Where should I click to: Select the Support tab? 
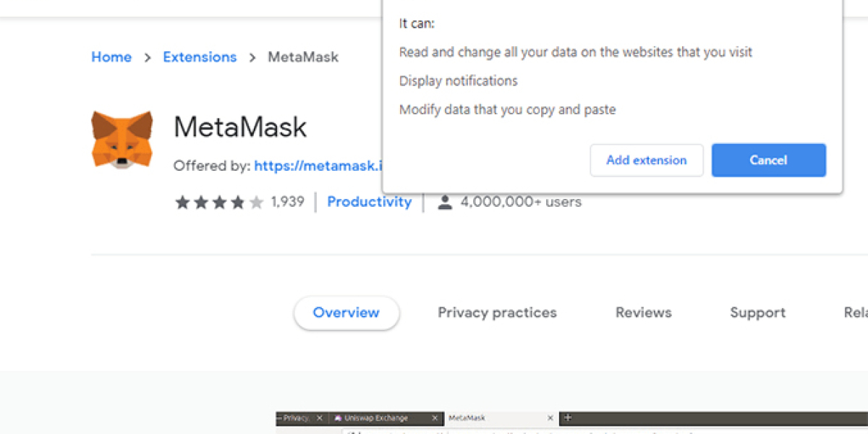pos(757,312)
